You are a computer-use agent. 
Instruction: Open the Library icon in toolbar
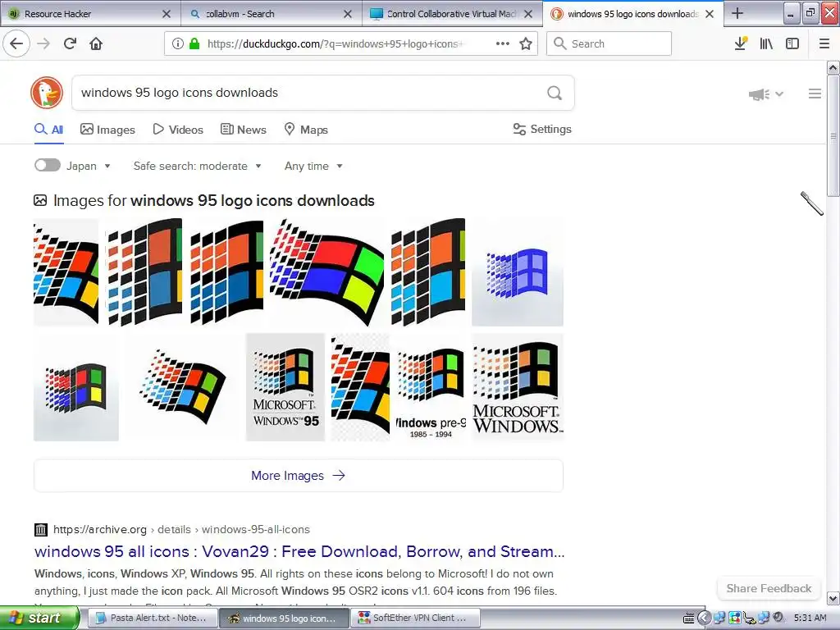click(766, 43)
